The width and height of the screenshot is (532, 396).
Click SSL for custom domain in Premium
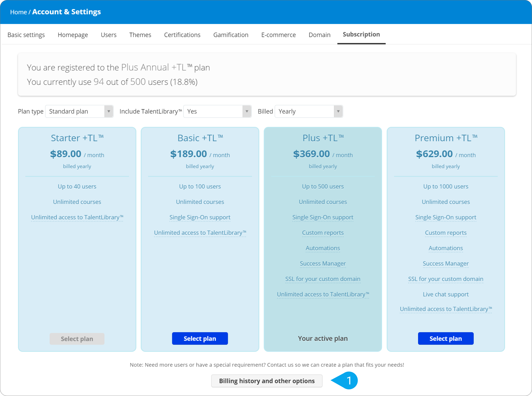[446, 279]
